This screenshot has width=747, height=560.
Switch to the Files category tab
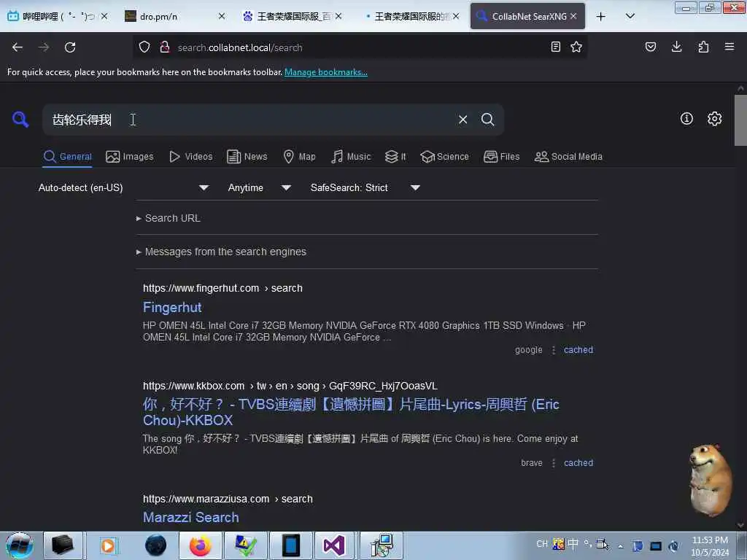[x=501, y=157]
